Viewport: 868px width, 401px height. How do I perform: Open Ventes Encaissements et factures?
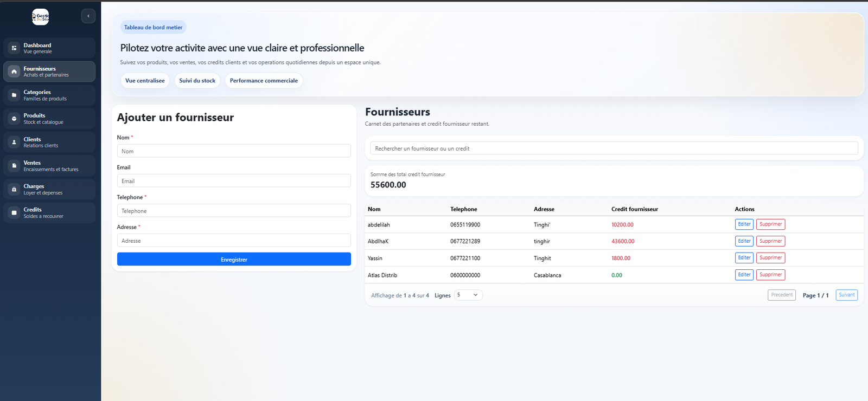click(x=49, y=166)
